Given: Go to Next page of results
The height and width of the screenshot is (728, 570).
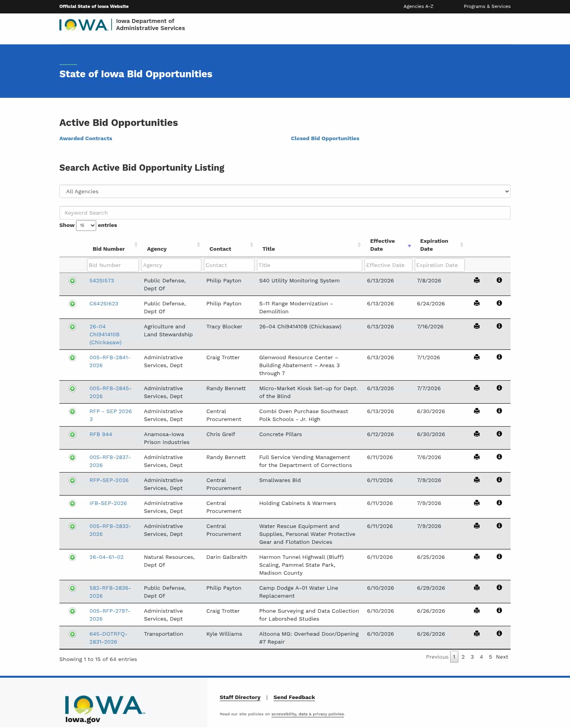Looking at the screenshot, I should pyautogui.click(x=502, y=657).
